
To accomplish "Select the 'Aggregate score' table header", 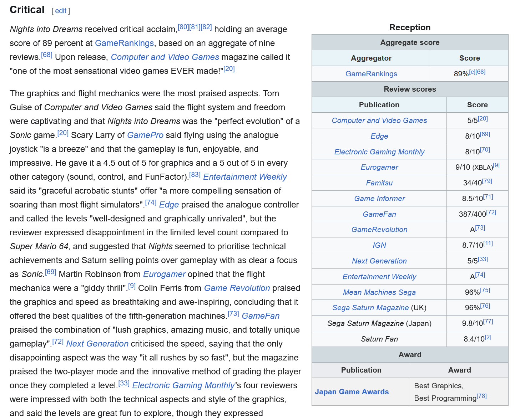I will pyautogui.click(x=410, y=42).
